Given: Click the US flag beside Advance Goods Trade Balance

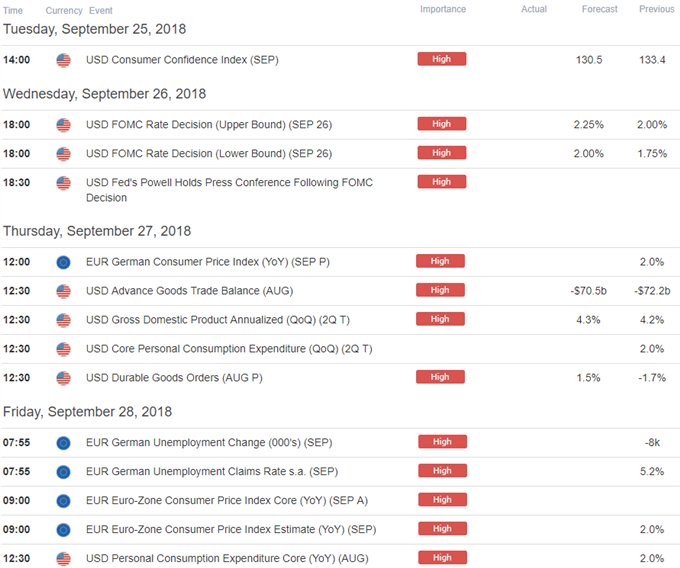Looking at the screenshot, I should [63, 291].
